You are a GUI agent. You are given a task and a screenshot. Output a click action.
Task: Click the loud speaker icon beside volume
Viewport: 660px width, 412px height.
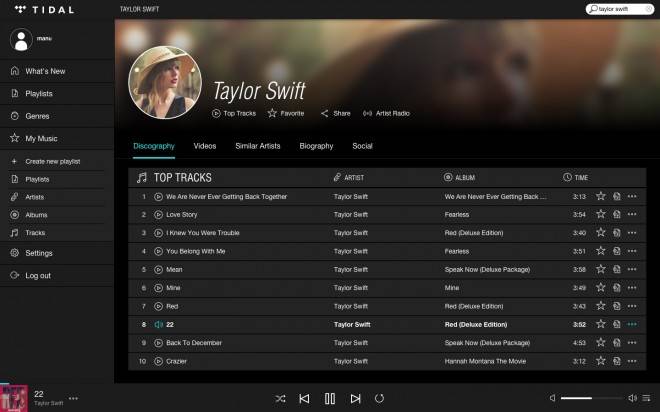[632, 398]
